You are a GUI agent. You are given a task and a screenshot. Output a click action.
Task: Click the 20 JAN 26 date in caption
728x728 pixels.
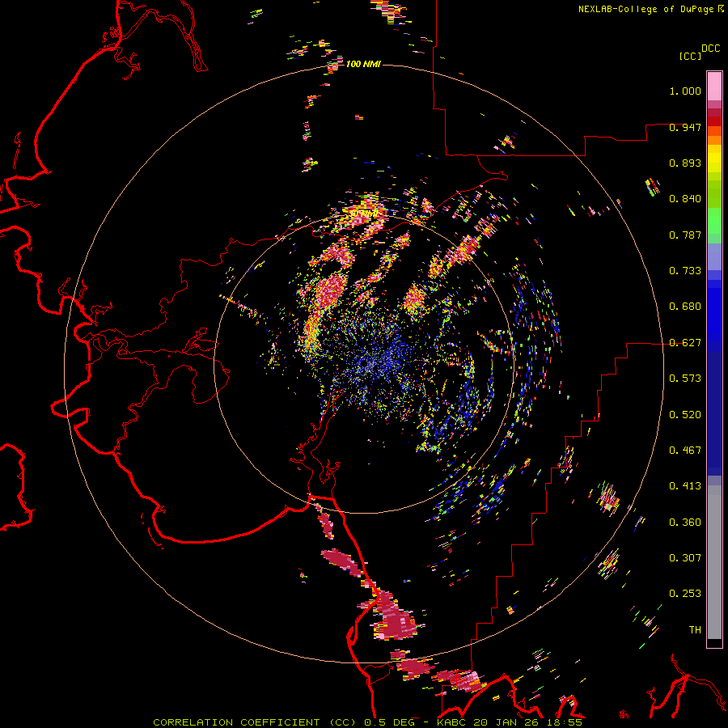click(x=507, y=722)
